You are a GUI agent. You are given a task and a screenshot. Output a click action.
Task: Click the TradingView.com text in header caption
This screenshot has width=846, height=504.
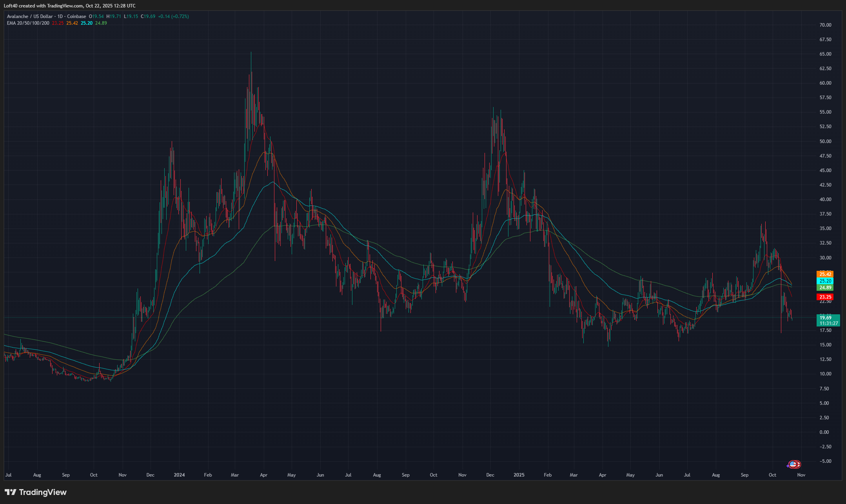(65, 6)
